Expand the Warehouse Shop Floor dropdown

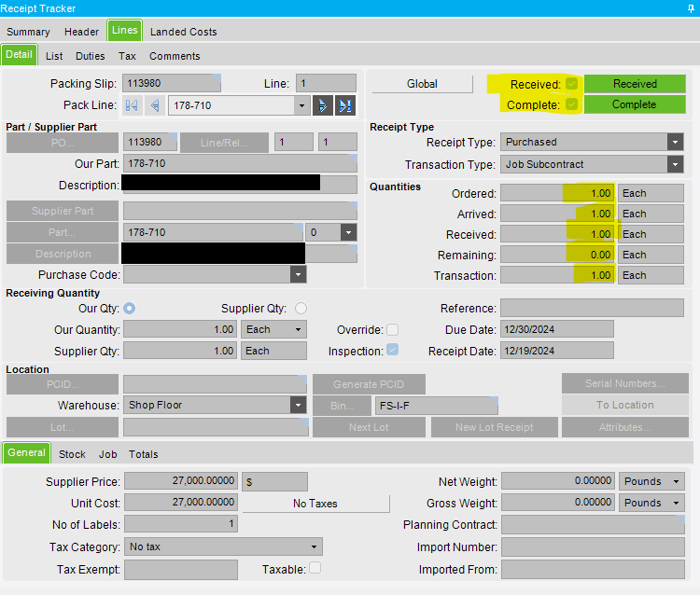tap(298, 405)
